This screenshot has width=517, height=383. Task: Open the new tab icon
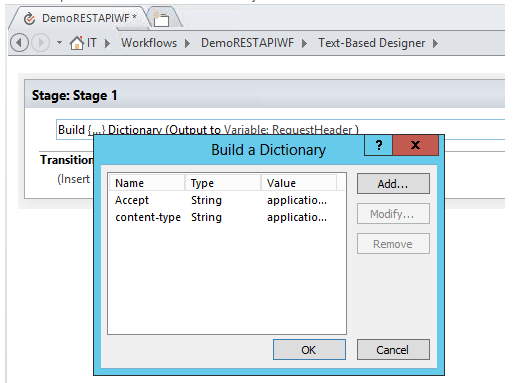pyautogui.click(x=161, y=19)
